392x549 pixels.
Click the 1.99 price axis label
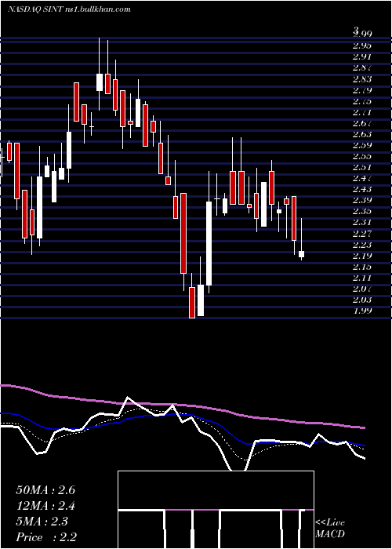point(362,311)
